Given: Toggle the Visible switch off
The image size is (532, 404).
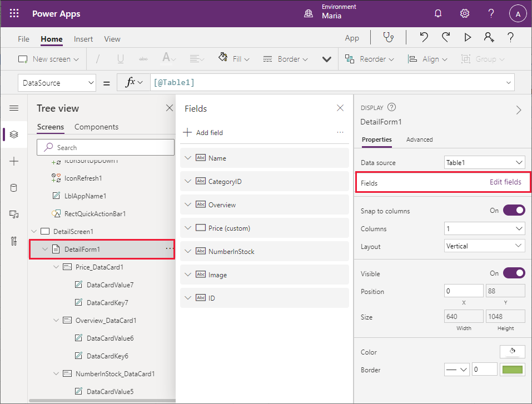Looking at the screenshot, I should (514, 273).
